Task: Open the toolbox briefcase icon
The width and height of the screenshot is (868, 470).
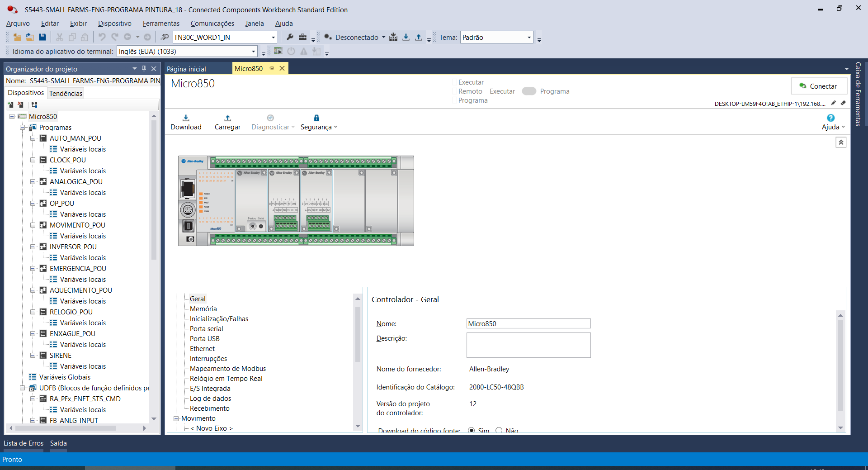Action: pos(303,37)
